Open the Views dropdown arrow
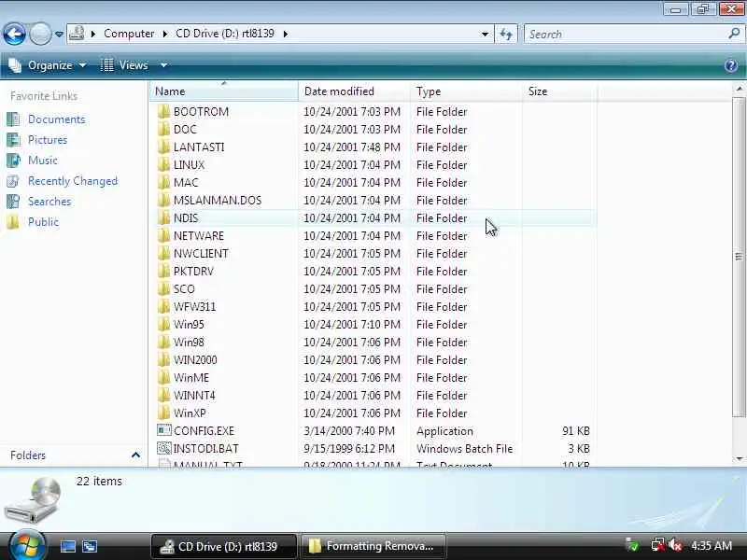This screenshot has width=747, height=560. tap(163, 65)
